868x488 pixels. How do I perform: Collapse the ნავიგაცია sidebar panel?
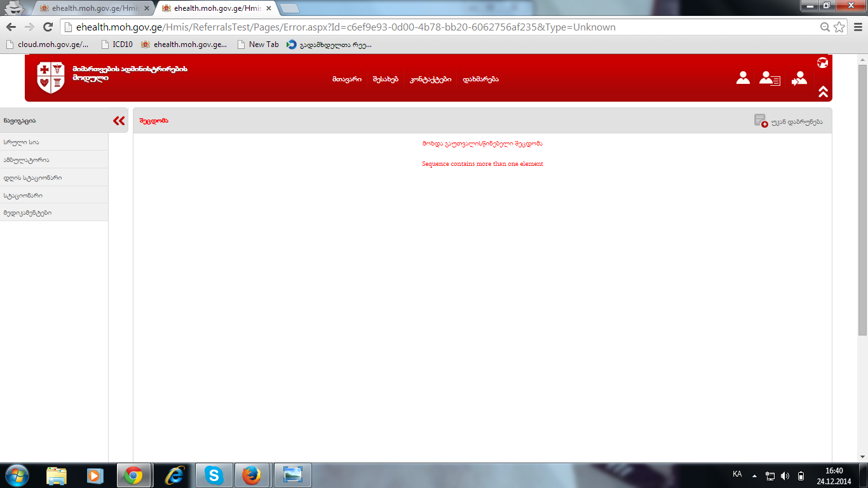tap(119, 121)
